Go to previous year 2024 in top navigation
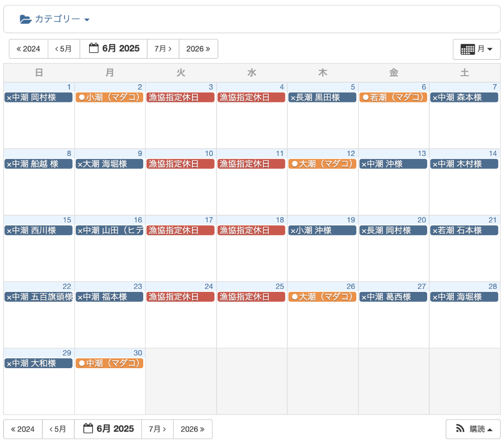 [29, 49]
